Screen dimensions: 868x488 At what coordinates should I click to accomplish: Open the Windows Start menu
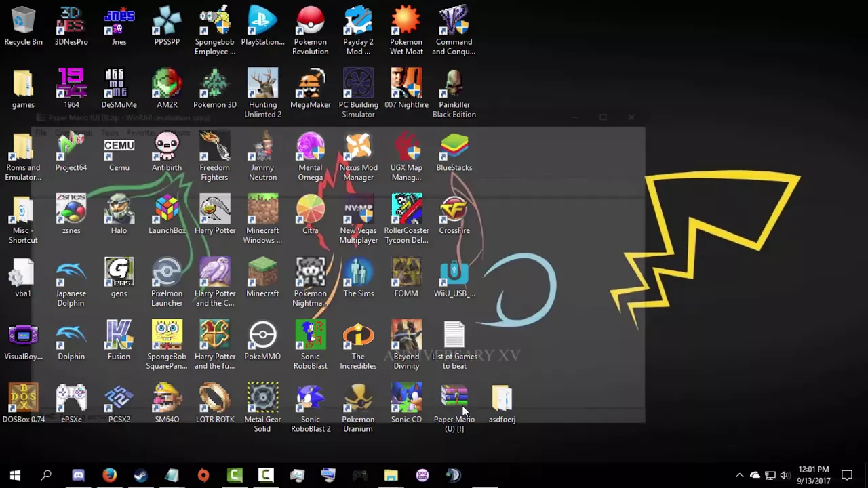click(x=15, y=475)
